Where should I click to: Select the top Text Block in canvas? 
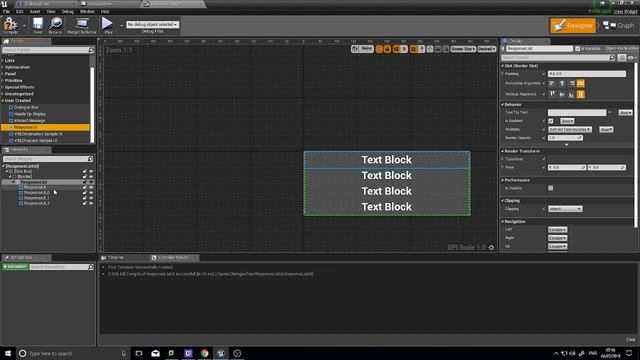pos(387,160)
